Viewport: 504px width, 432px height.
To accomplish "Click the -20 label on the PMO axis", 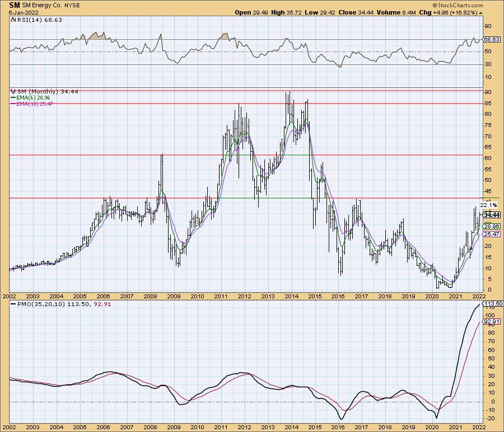I will pos(489,418).
